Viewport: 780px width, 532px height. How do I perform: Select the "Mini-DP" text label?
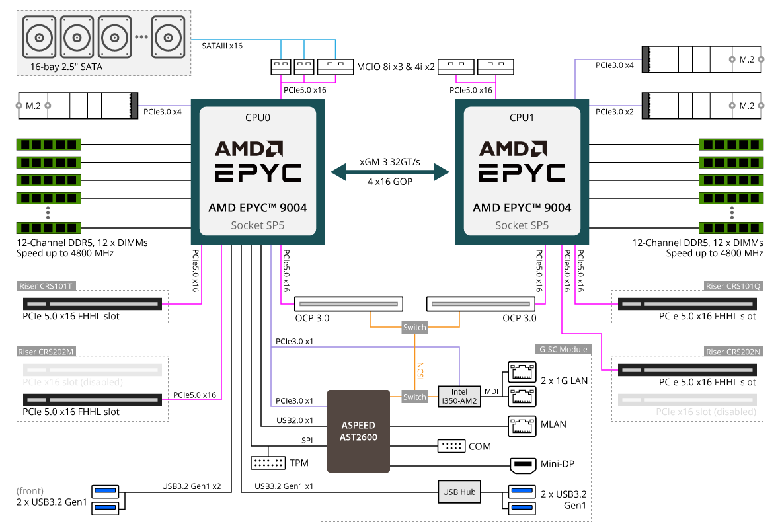pyautogui.click(x=558, y=464)
